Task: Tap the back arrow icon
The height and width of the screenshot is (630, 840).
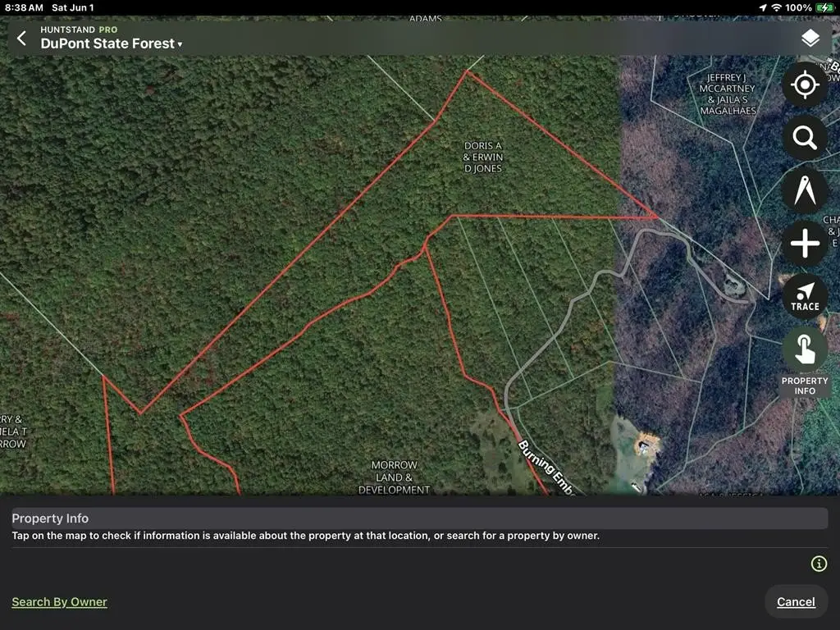Action: click(22, 39)
